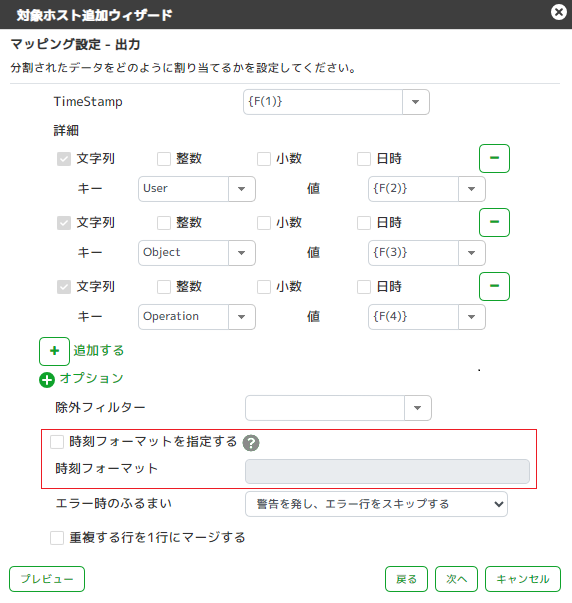Open the User key dropdown arrow
Viewport: 572px width, 603px height.
click(242, 189)
